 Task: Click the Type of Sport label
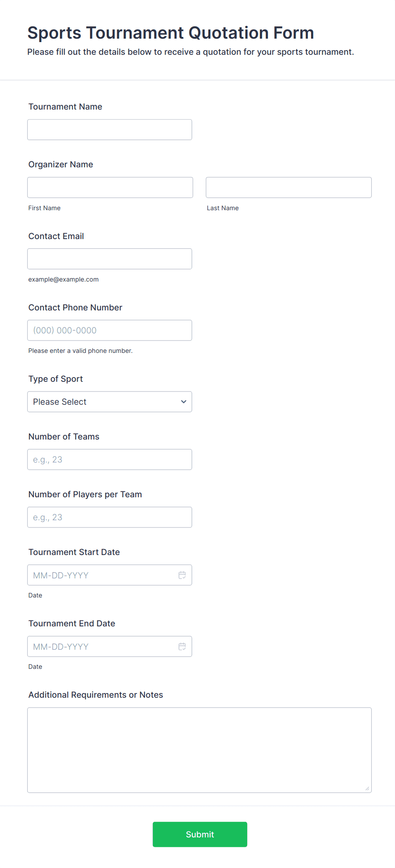(x=56, y=379)
